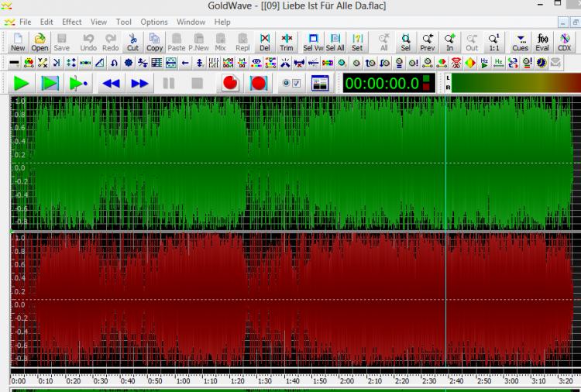Start recording with the red Record button
Screen dimensions: 581x392
(230, 83)
